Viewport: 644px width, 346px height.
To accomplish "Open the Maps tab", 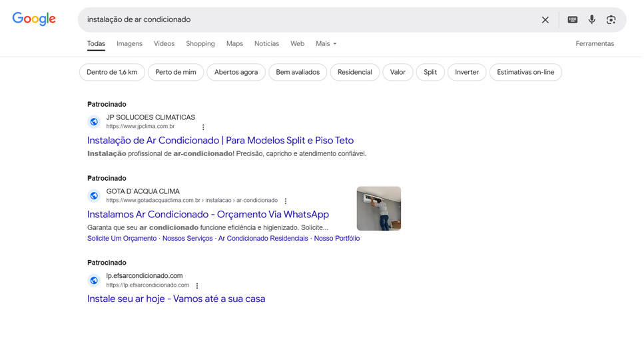I will (x=234, y=43).
